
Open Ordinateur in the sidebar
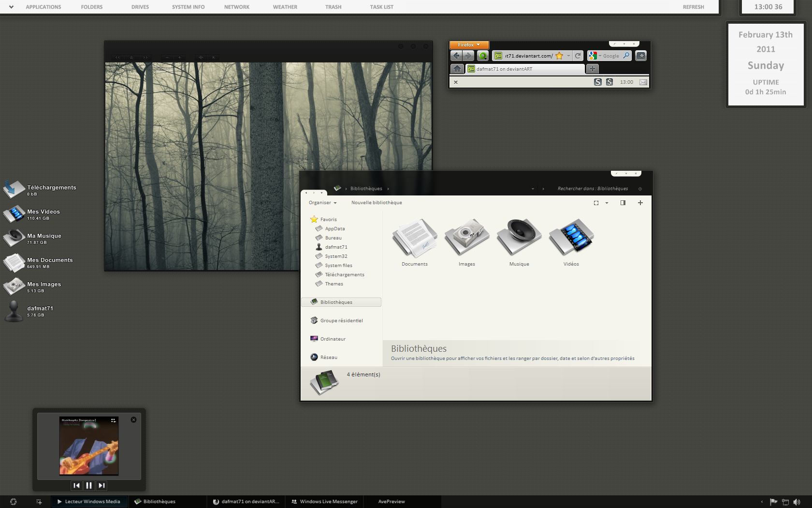[328, 339]
